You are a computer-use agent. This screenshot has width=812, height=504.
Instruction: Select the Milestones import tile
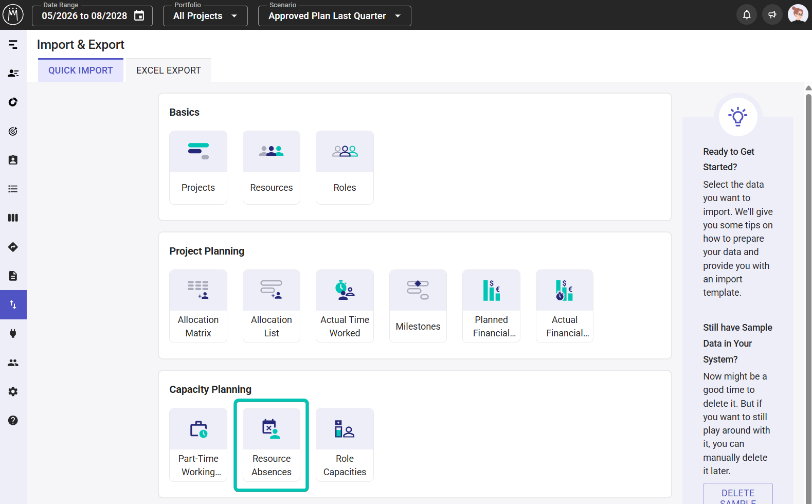[418, 306]
